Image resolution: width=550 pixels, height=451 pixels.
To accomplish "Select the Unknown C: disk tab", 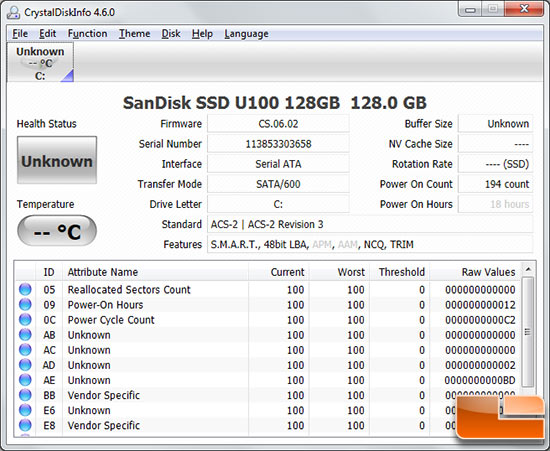I will (40, 63).
